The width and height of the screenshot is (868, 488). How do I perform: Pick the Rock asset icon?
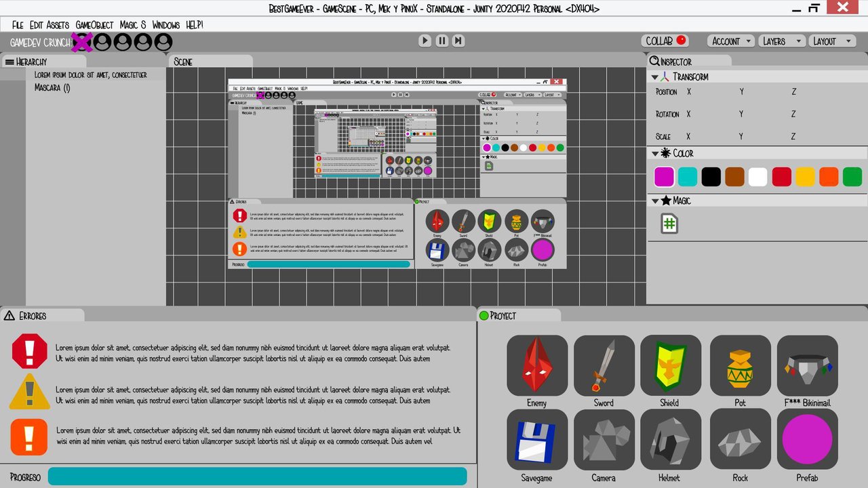point(741,439)
